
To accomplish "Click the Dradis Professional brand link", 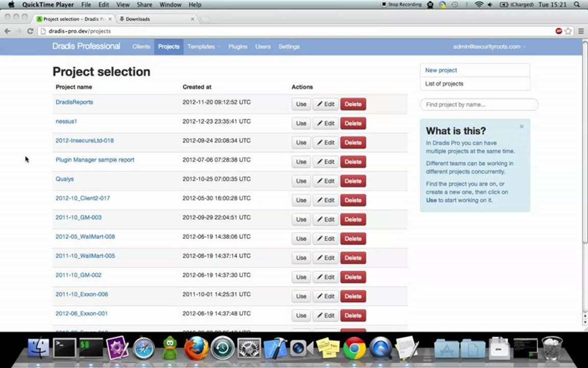I will pyautogui.click(x=86, y=46).
